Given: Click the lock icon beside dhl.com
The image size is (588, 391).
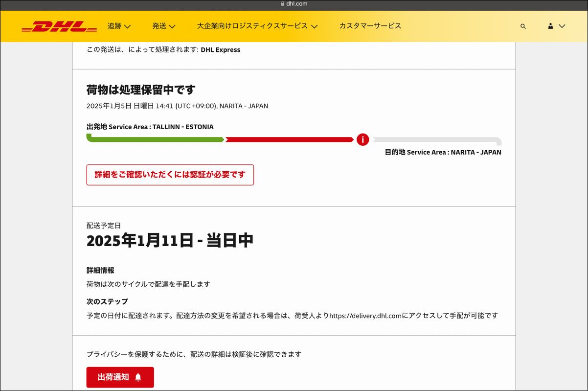Looking at the screenshot, I should tap(282, 3).
